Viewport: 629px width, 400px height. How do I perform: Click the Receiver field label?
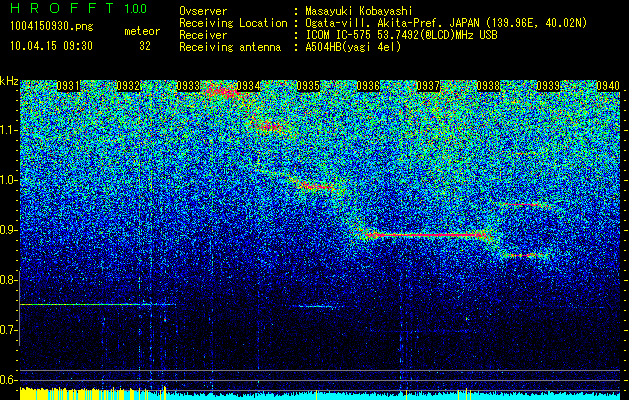[x=203, y=35]
